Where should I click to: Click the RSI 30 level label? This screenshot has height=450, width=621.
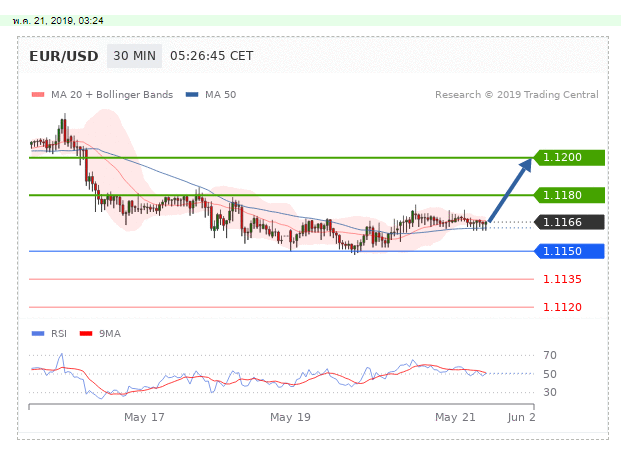tap(550, 392)
